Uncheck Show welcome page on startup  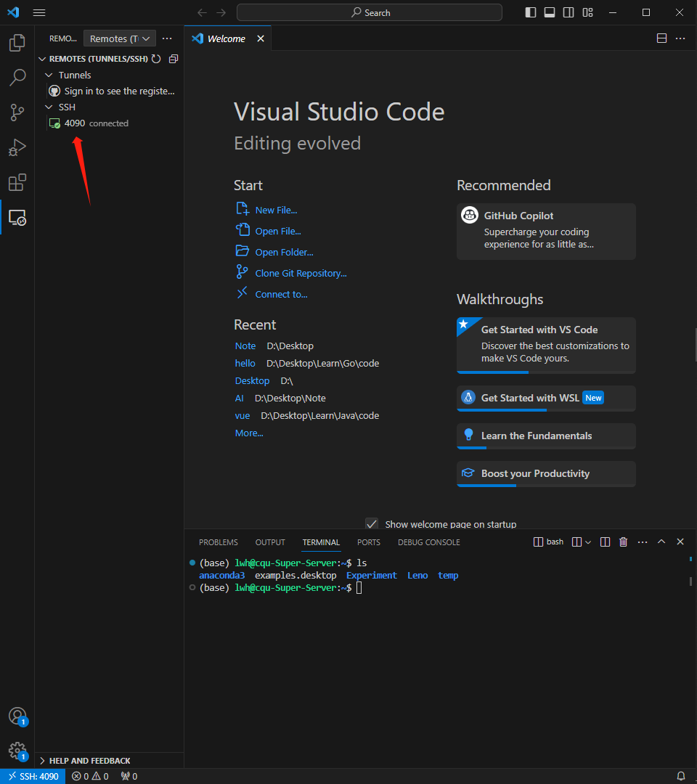coord(372,524)
